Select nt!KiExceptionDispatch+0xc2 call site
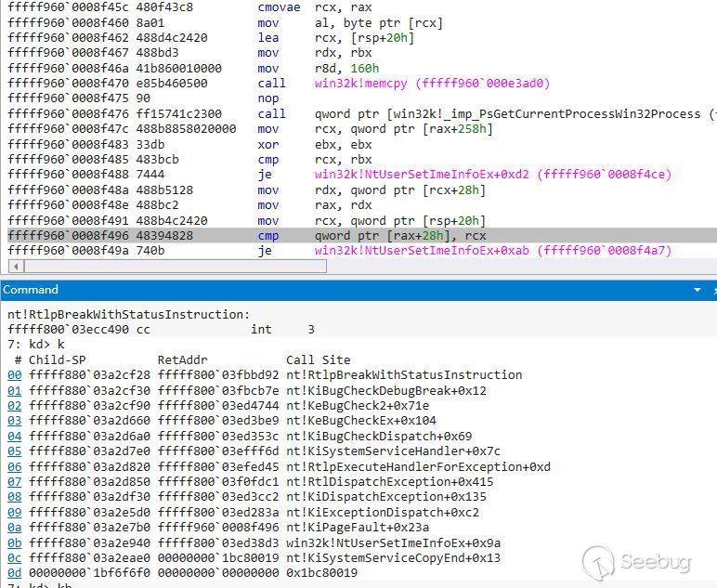The width and height of the screenshot is (717, 588). coord(383,512)
